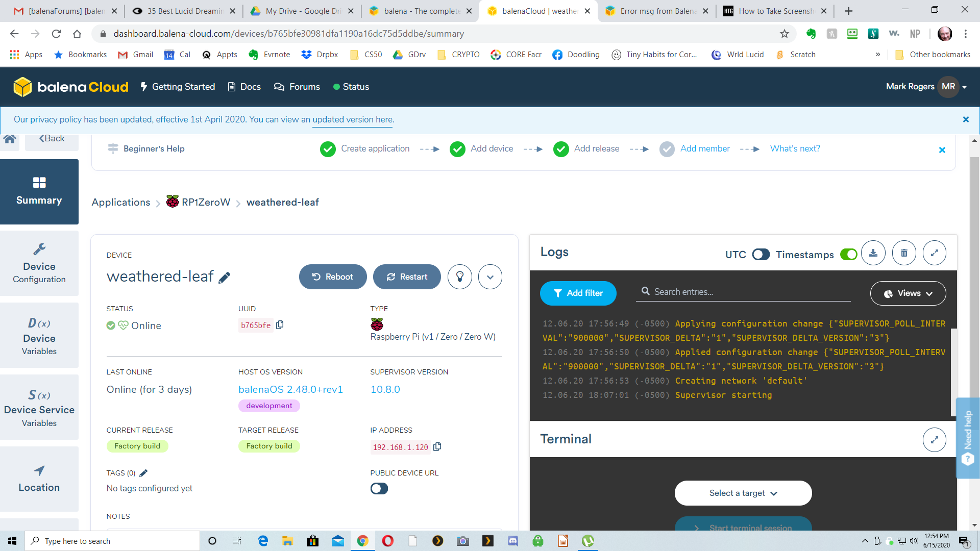Click the balenaCloud logo
This screenshot has height=551, width=980.
tap(71, 87)
